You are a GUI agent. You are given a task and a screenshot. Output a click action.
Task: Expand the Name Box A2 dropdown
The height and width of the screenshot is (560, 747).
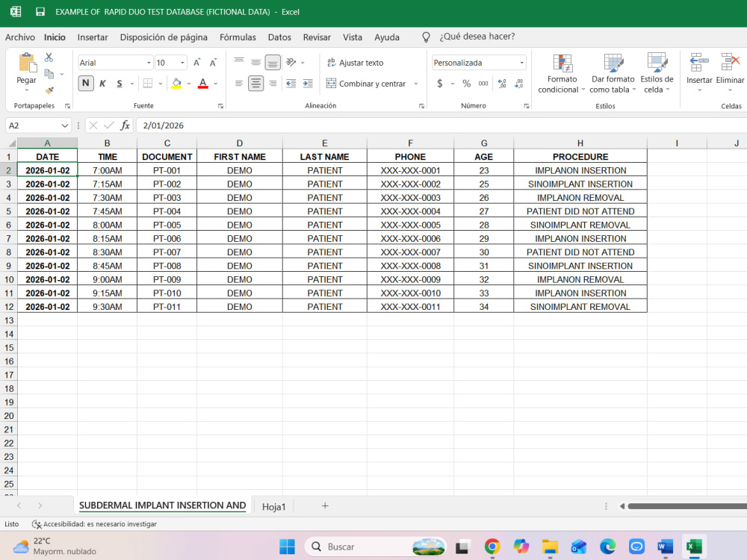(x=65, y=125)
